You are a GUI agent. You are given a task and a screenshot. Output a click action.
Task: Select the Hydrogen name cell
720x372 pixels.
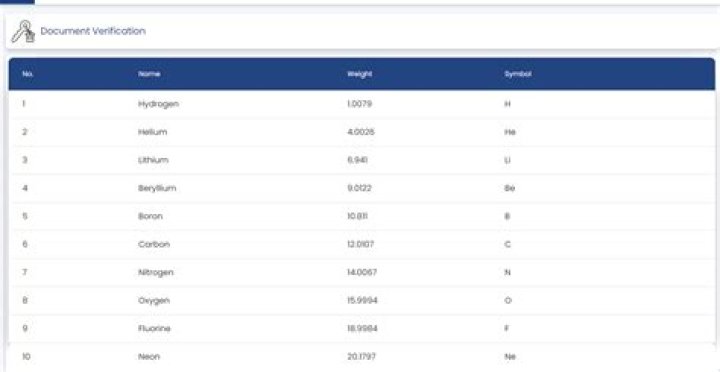click(x=158, y=104)
